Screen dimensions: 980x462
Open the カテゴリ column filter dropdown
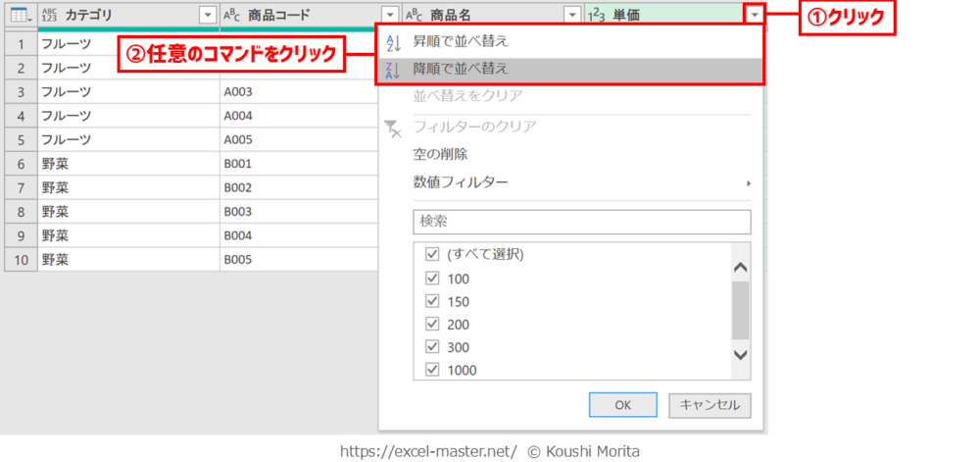pyautogui.click(x=206, y=15)
